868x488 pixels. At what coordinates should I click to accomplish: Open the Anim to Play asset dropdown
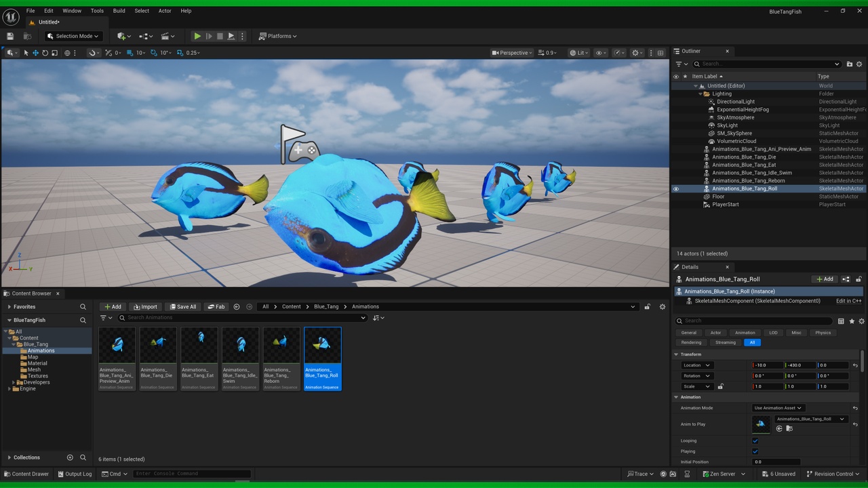pyautogui.click(x=811, y=419)
